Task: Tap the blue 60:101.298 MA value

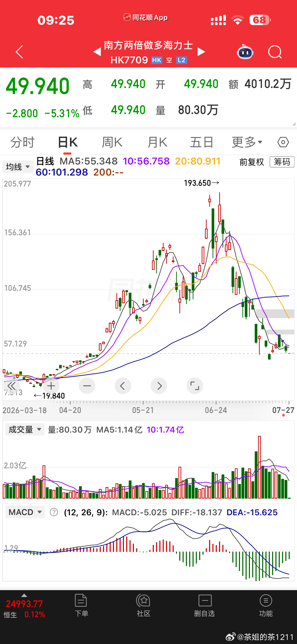Action: [62, 172]
